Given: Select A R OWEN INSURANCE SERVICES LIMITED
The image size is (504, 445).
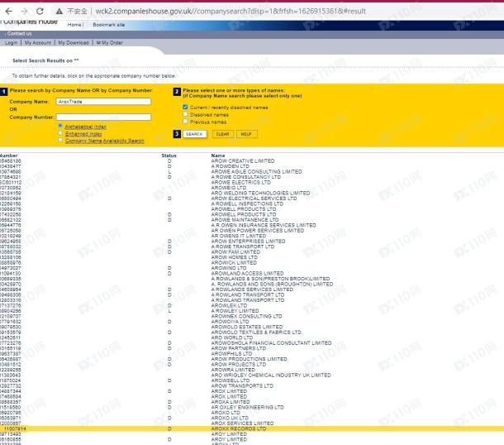Looking at the screenshot, I should click(x=264, y=225).
